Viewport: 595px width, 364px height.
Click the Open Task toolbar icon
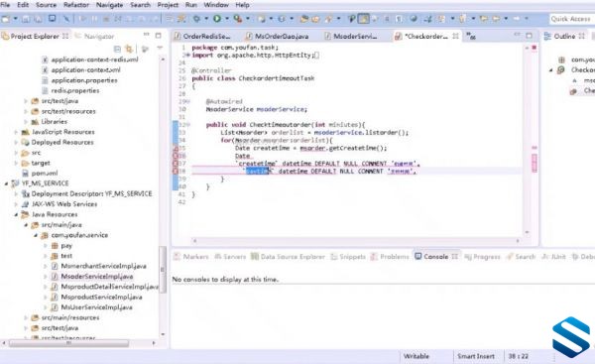(x=315, y=19)
